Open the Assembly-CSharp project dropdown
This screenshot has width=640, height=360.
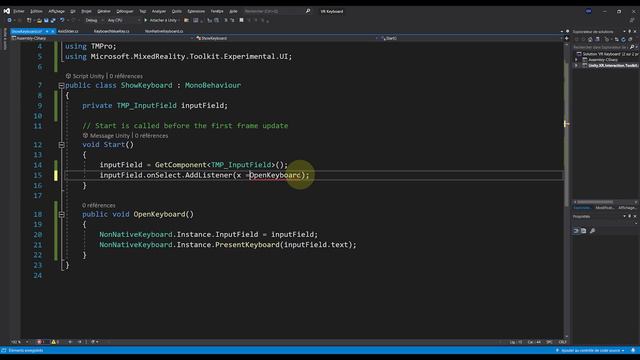coord(102,38)
